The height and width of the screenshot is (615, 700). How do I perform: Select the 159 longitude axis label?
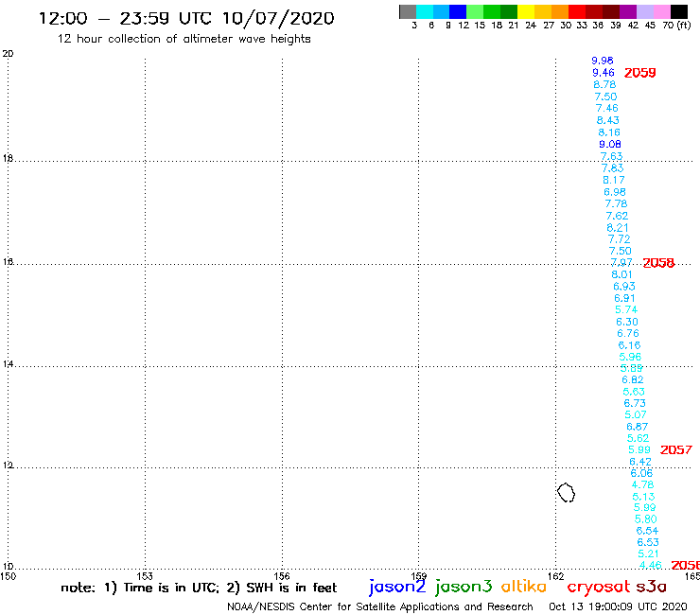point(419,576)
